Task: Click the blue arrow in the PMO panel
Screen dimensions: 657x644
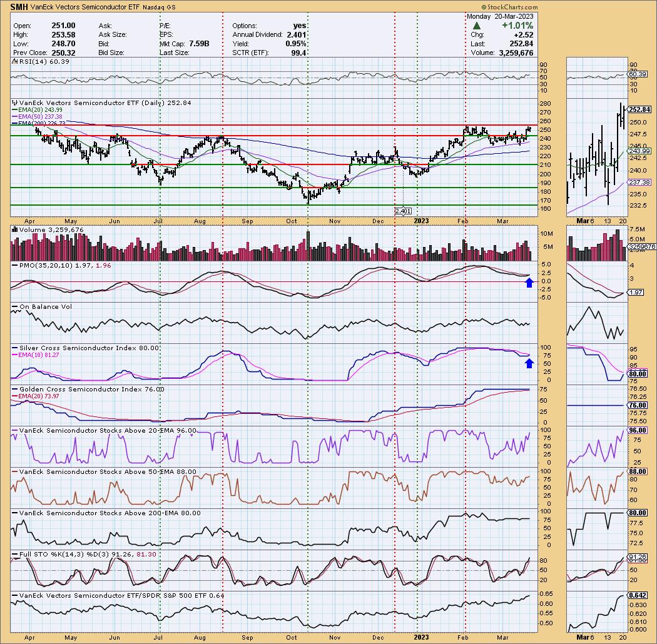Action: coord(529,282)
